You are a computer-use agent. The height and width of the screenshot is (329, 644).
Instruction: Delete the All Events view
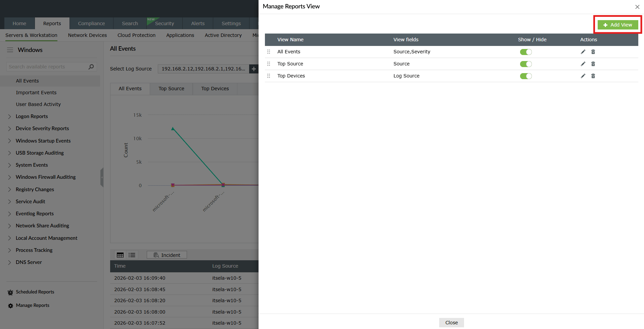(x=593, y=52)
